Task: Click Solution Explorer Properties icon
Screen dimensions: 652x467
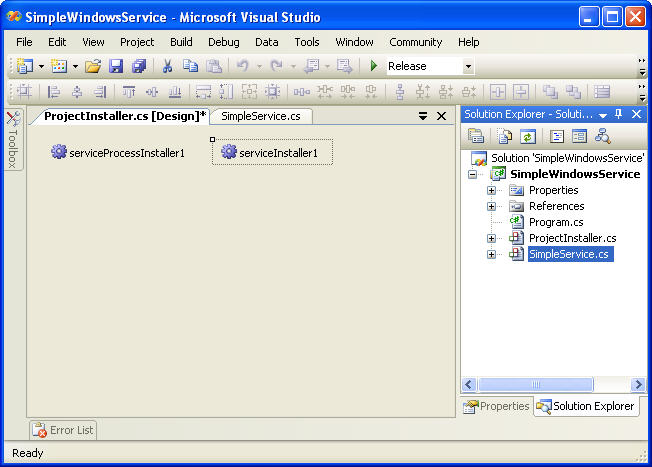Action: point(476,136)
